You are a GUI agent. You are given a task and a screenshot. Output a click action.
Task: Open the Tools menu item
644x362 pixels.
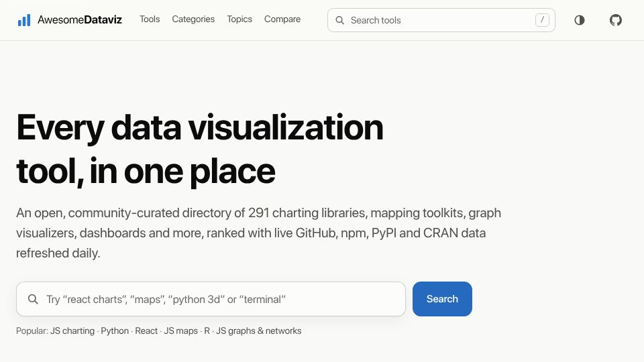[150, 19]
